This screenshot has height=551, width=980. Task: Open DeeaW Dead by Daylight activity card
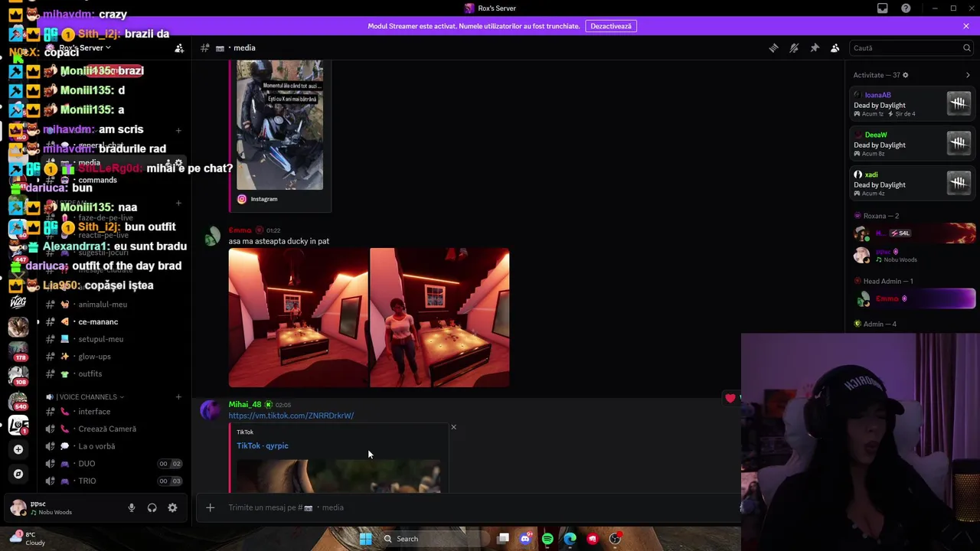913,144
